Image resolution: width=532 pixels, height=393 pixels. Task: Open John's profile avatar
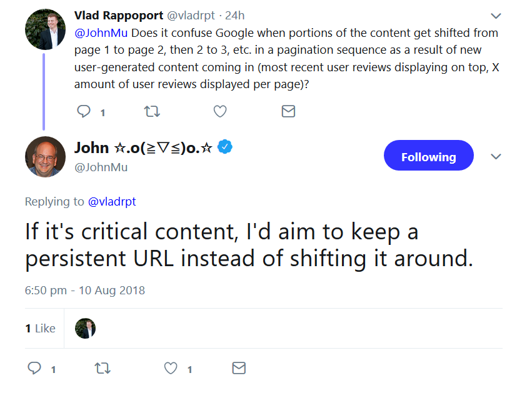tap(45, 157)
